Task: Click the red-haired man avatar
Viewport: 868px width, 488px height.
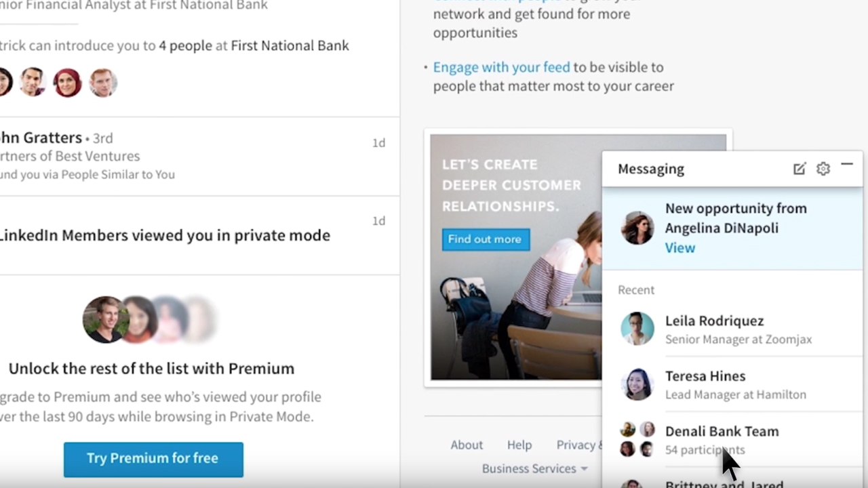Action: [103, 83]
